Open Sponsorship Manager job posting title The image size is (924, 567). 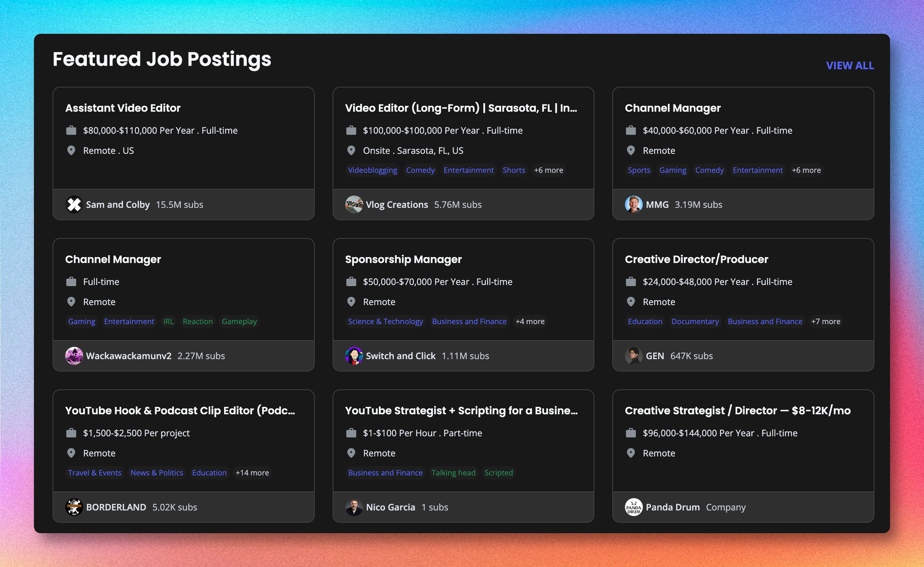403,259
